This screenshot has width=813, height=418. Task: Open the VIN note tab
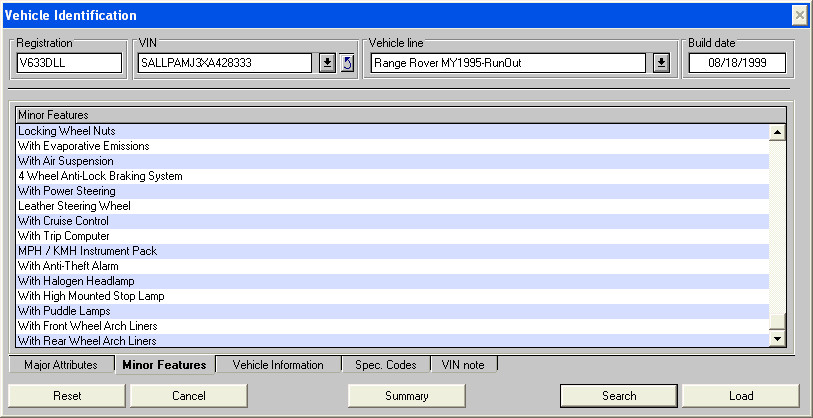tap(463, 365)
